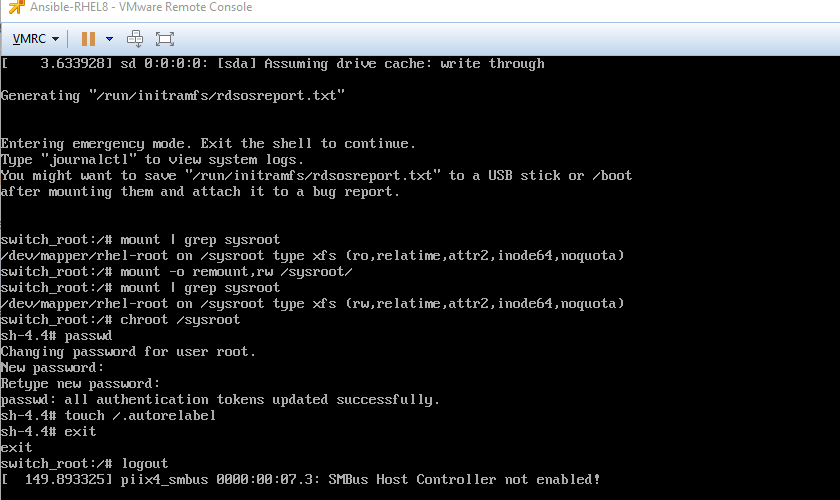Image resolution: width=840 pixels, height=500 pixels.
Task: Pause the virtual machine
Action: tap(88, 39)
